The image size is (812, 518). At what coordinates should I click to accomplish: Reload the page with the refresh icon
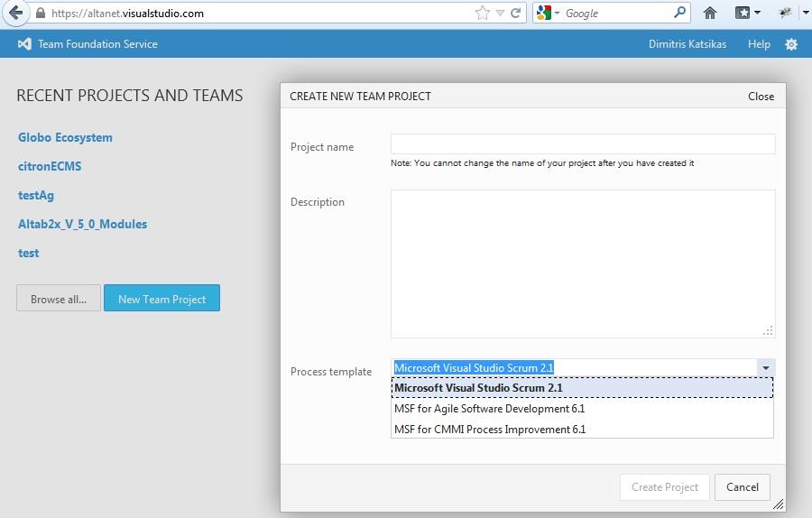click(x=515, y=13)
